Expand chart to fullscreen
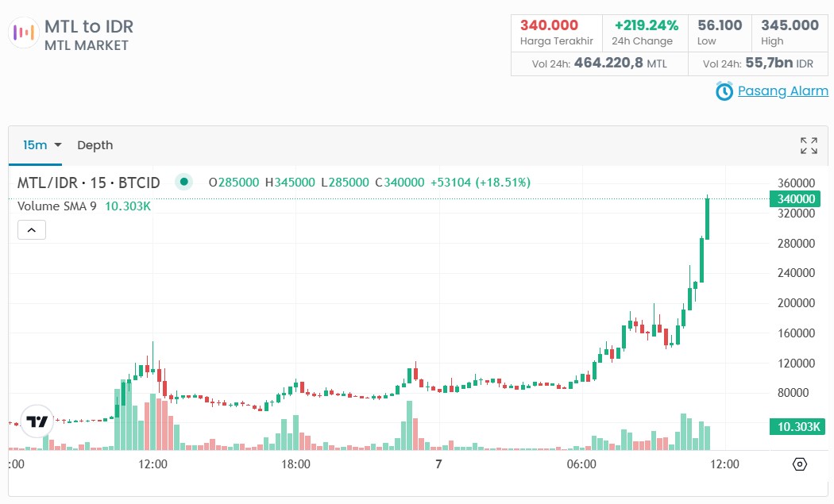 (x=809, y=145)
